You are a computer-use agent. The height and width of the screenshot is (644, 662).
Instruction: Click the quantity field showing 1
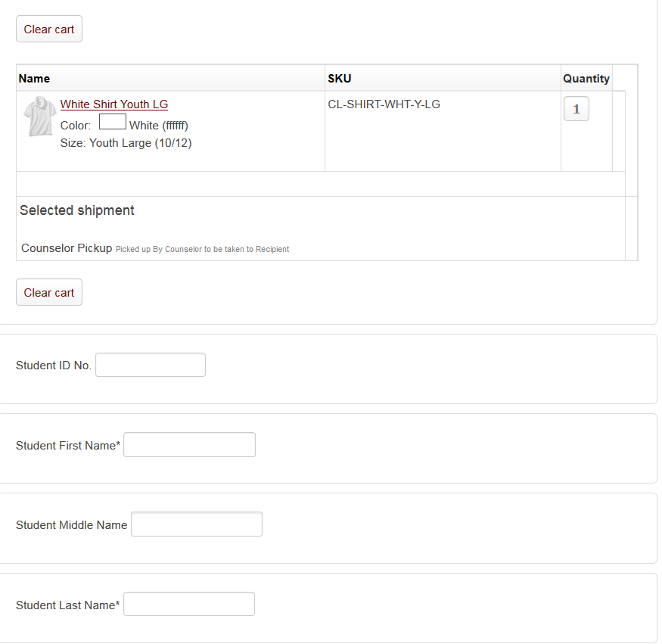576,108
